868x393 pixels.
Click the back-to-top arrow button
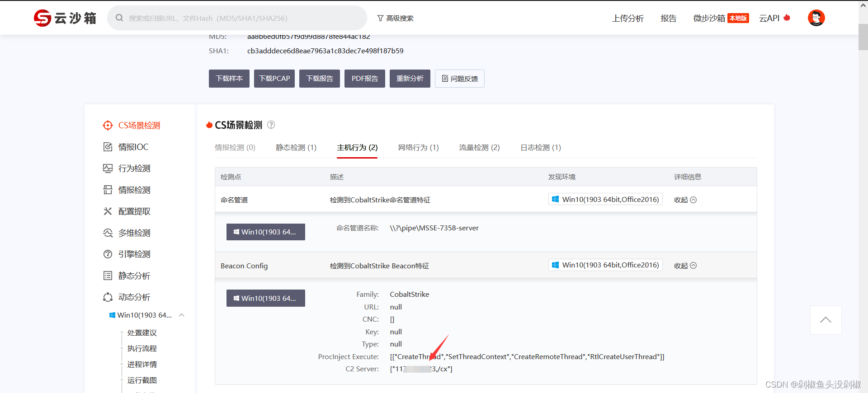click(826, 320)
